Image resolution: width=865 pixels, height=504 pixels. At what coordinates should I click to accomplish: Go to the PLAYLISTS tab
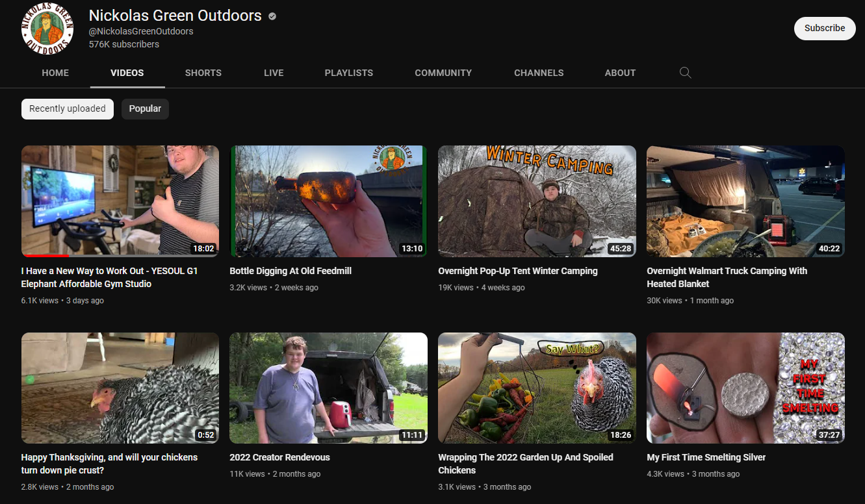click(x=349, y=73)
